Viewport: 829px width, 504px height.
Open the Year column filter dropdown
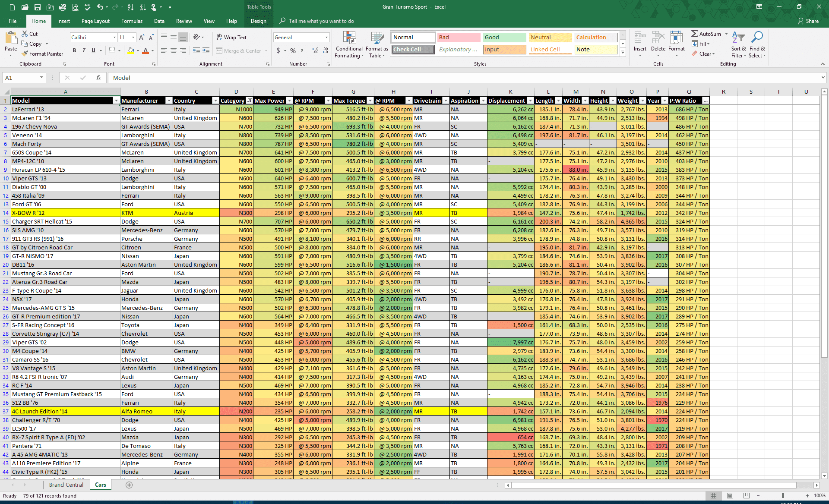(x=664, y=101)
